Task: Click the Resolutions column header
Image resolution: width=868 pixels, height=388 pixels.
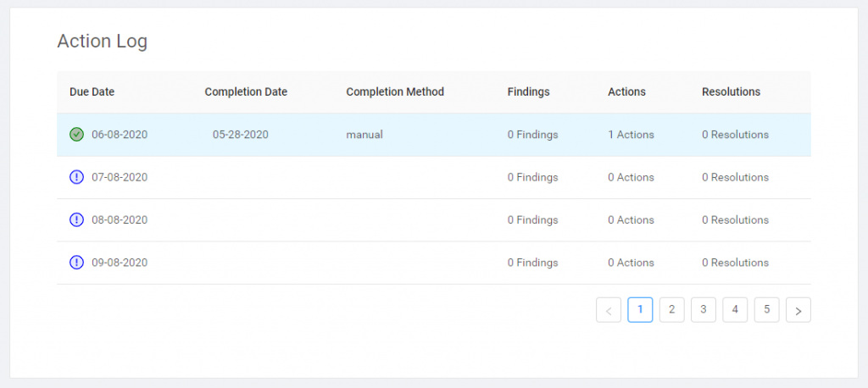Action: point(731,91)
